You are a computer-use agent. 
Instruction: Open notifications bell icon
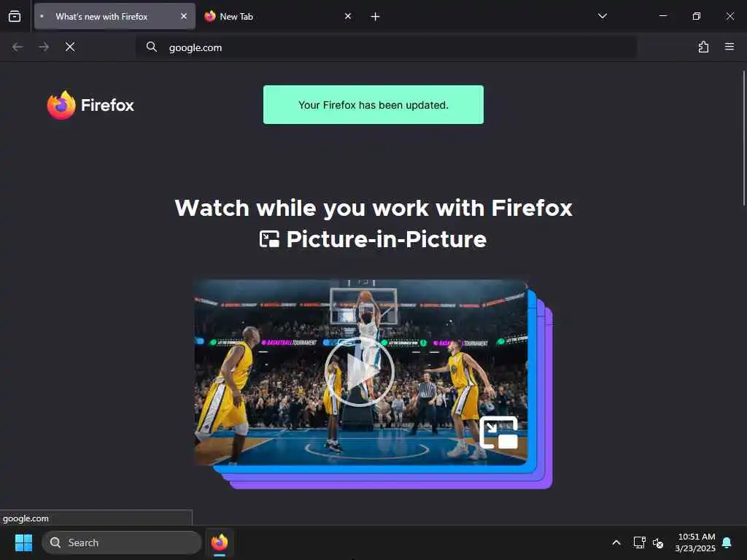727,542
